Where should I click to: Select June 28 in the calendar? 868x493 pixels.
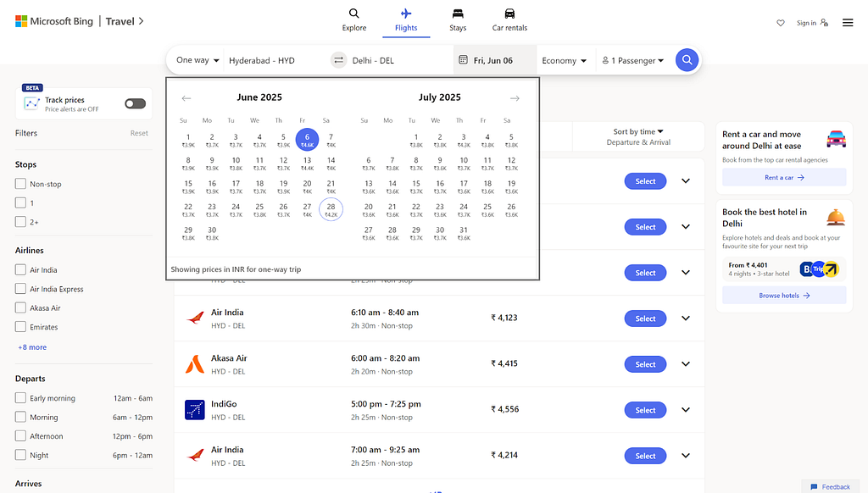pos(331,209)
